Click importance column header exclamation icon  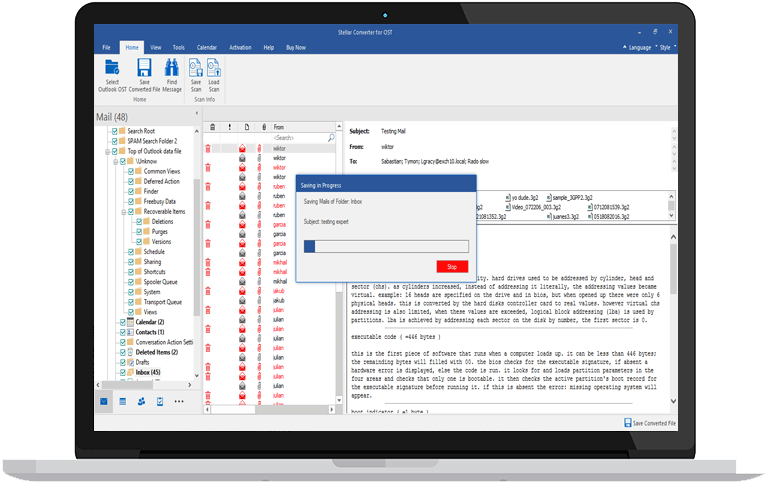[x=229, y=127]
